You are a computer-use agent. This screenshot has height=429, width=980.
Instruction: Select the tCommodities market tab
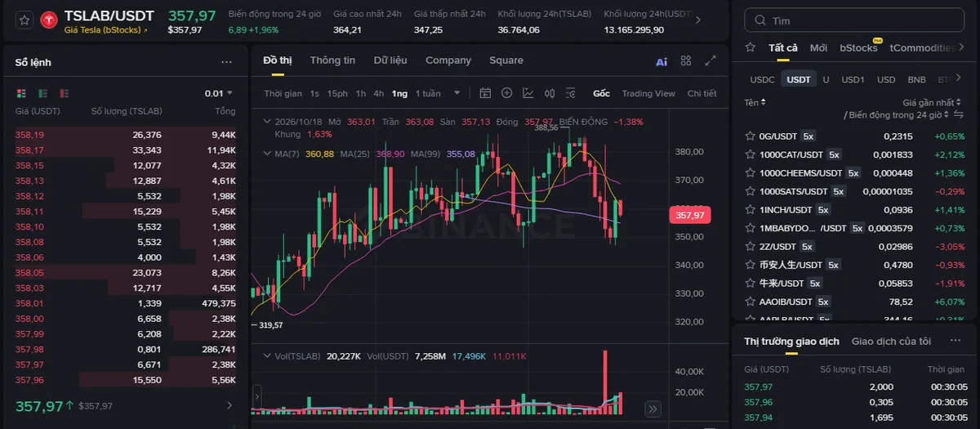click(x=922, y=47)
